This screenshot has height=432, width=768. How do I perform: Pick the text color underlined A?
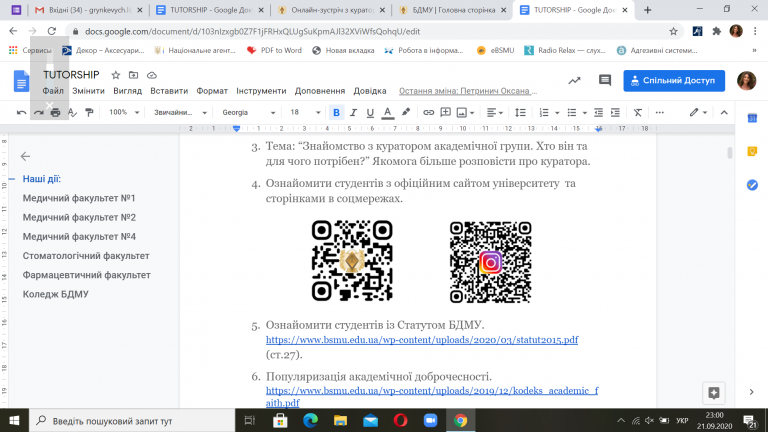pyautogui.click(x=388, y=113)
